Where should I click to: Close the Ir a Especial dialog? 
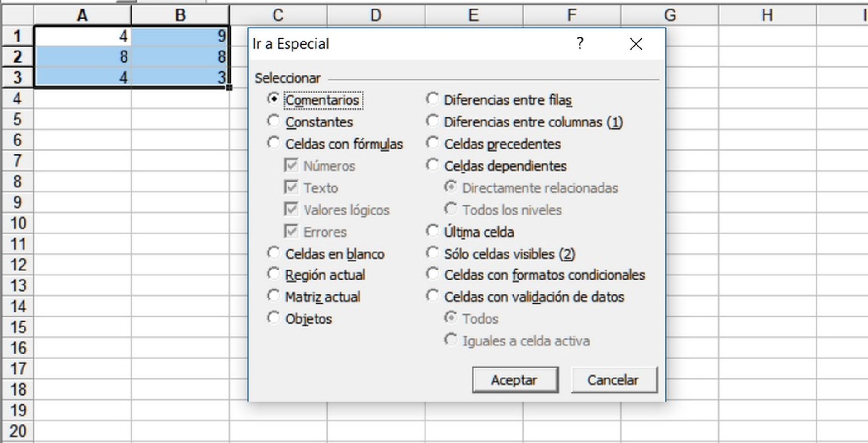[636, 44]
